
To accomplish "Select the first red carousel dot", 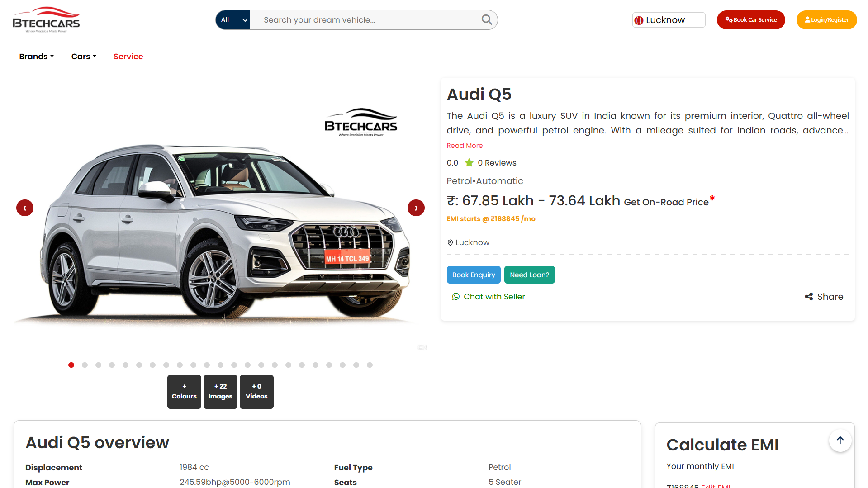I will coord(71,365).
